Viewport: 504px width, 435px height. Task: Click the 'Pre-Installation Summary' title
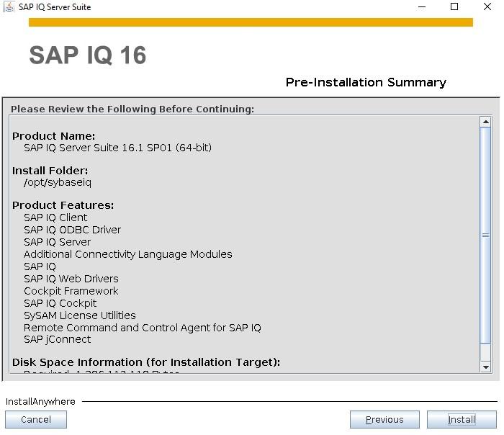366,82
